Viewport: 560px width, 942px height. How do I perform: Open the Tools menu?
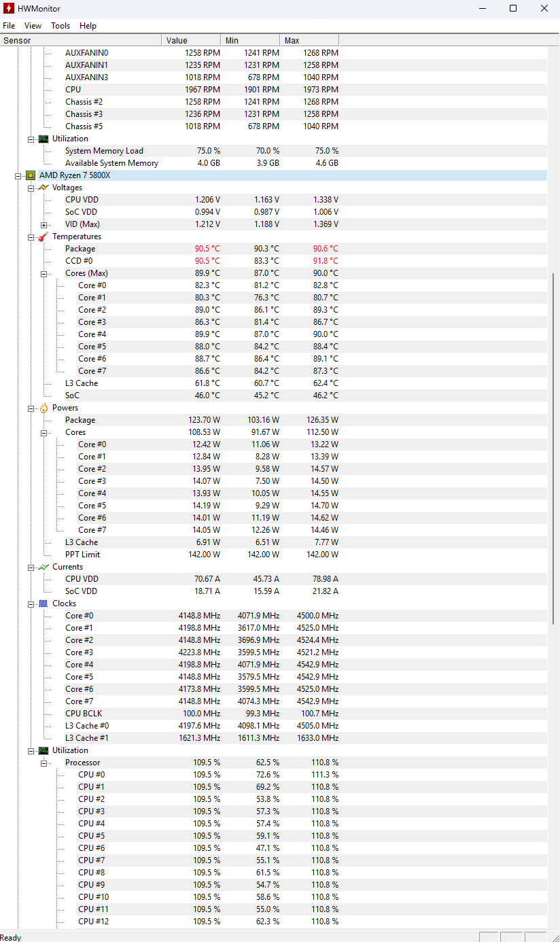60,26
